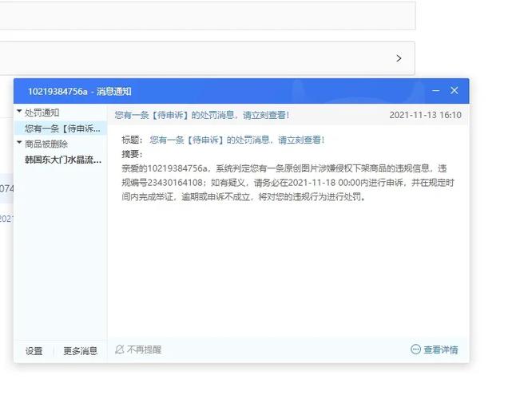Select the 您有一条【待申诉... message item
532x399 pixels.
61,128
